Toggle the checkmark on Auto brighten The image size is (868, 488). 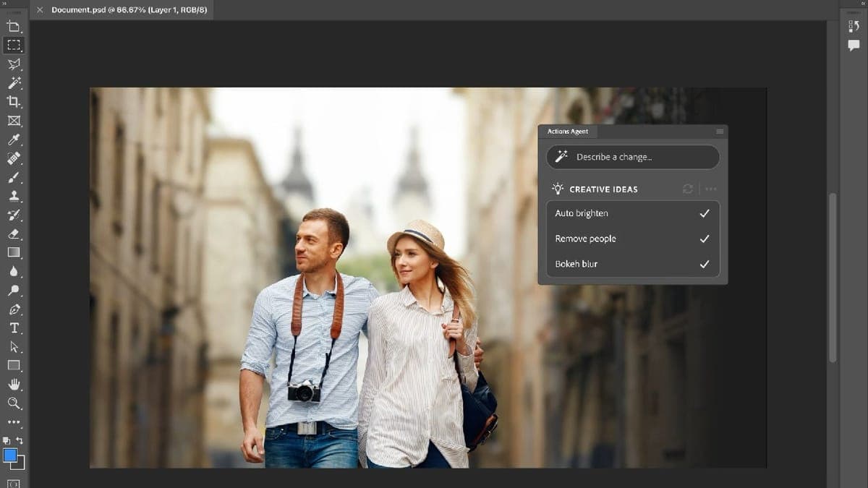coord(703,213)
